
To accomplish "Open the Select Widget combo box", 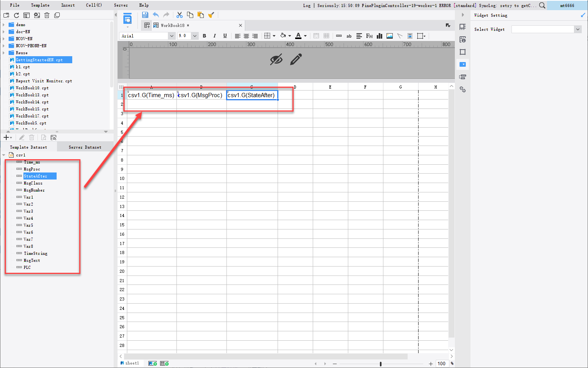I will [x=547, y=29].
